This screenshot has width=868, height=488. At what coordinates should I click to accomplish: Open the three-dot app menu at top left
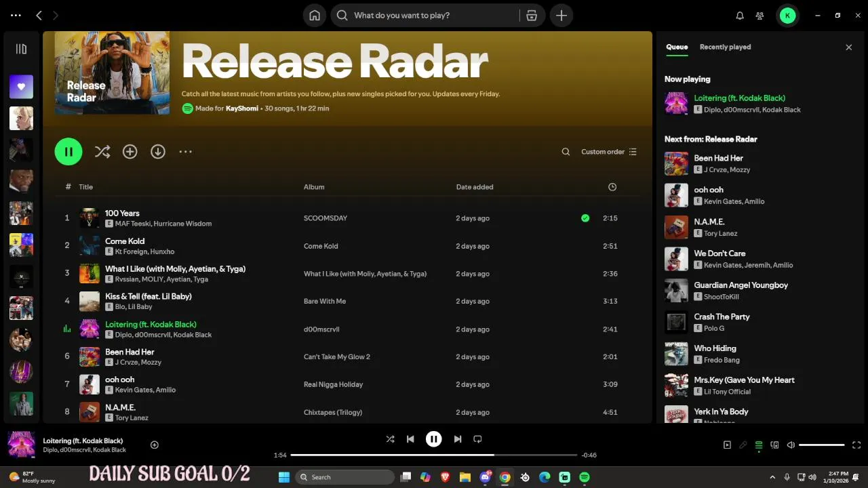(x=16, y=15)
